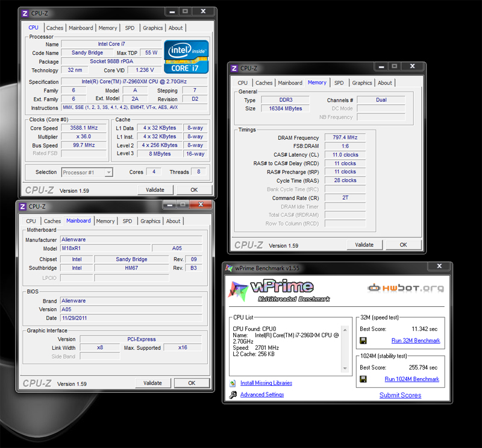Open Memory tab in the CPU window

[x=108, y=28]
